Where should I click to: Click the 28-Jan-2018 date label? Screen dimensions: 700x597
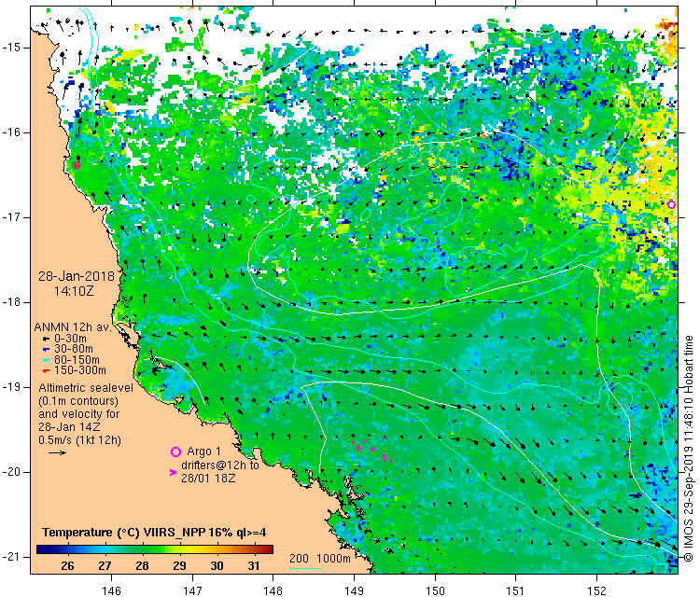pos(77,276)
